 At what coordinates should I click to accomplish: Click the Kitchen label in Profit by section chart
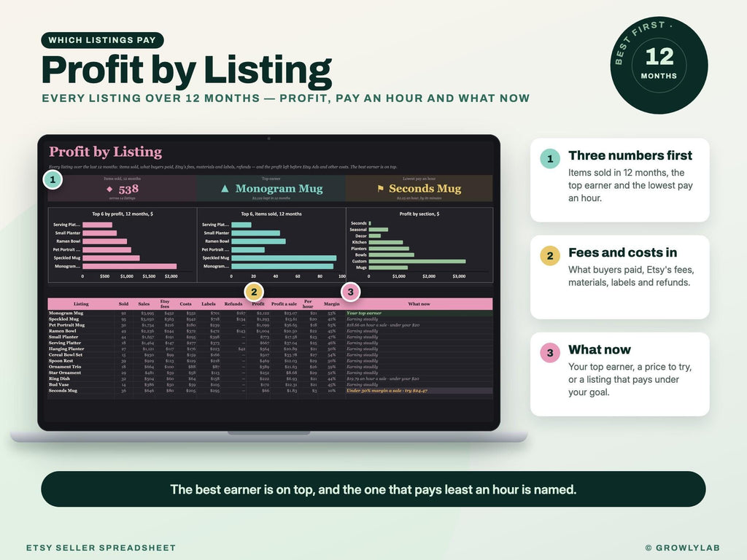click(x=359, y=242)
